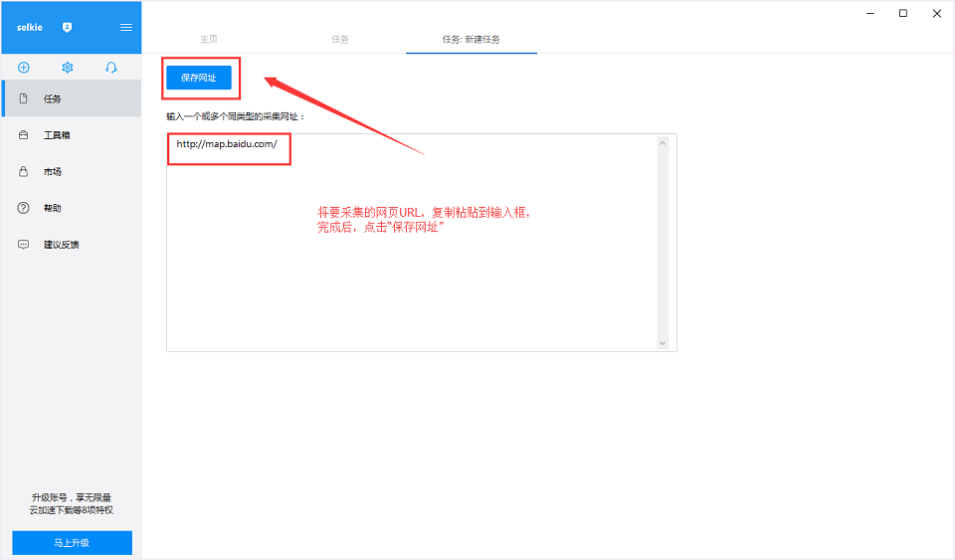Screen dimensions: 955x560
Task: Click the question mark icon next to 帮助
Action: 23,208
